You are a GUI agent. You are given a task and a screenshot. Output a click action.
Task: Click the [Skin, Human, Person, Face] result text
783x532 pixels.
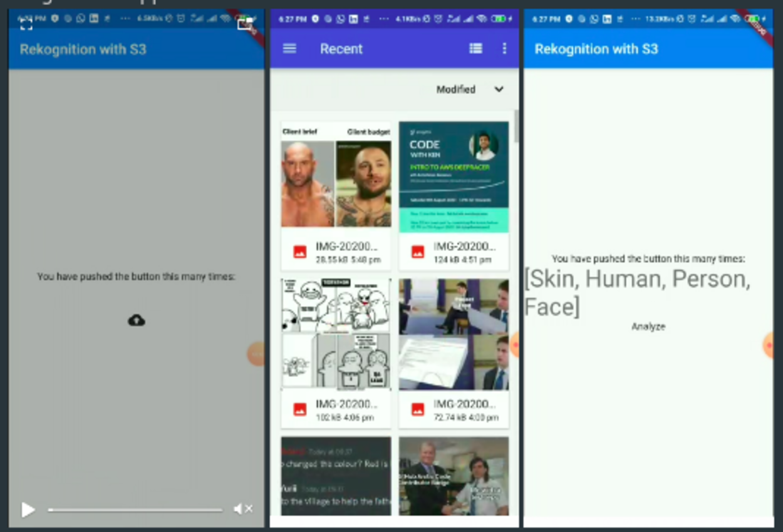[x=637, y=293]
